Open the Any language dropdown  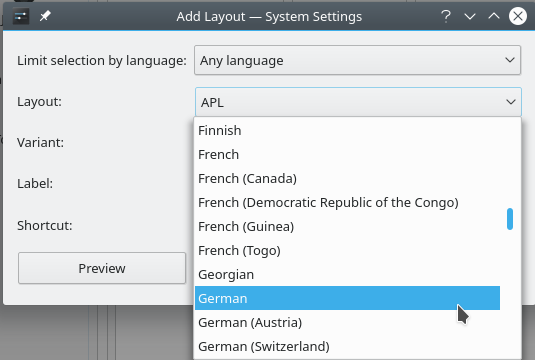pyautogui.click(x=357, y=60)
